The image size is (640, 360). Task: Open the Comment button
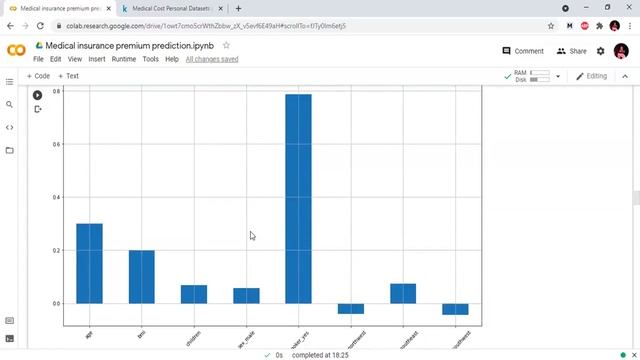(523, 51)
